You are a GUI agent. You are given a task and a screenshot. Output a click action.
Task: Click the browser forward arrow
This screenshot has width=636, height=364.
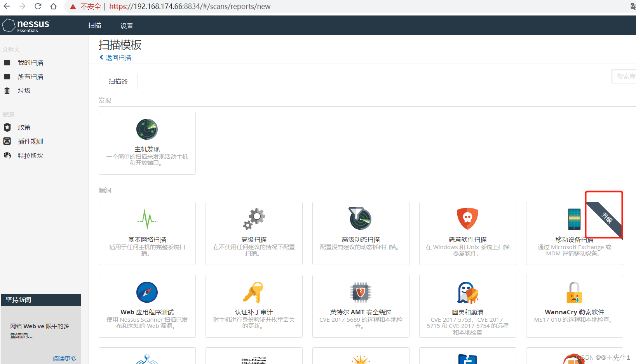point(23,6)
